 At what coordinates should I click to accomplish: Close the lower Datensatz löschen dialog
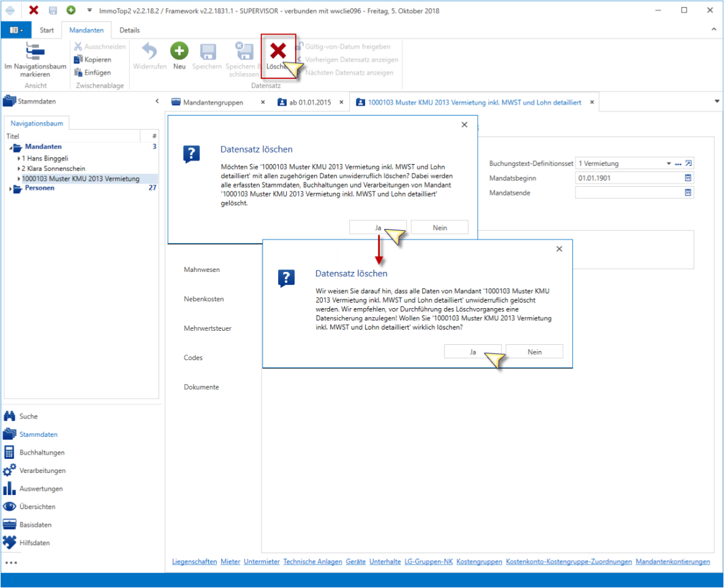559,249
